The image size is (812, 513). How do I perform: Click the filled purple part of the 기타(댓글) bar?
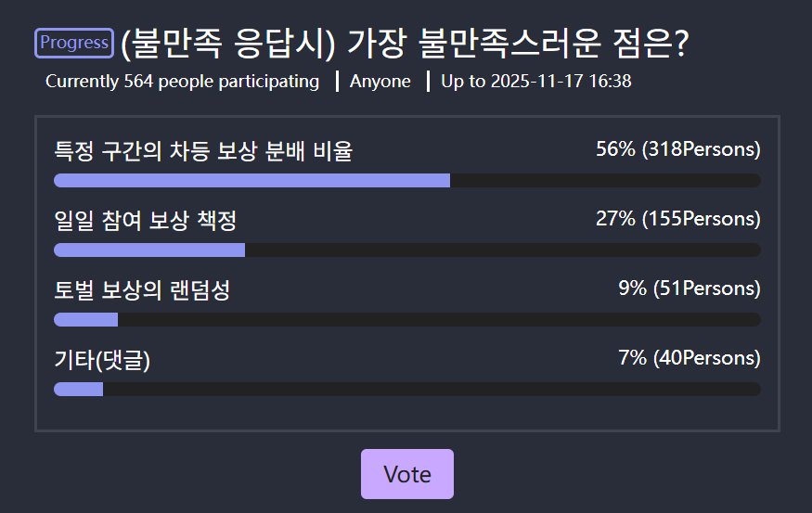pyautogui.click(x=78, y=389)
